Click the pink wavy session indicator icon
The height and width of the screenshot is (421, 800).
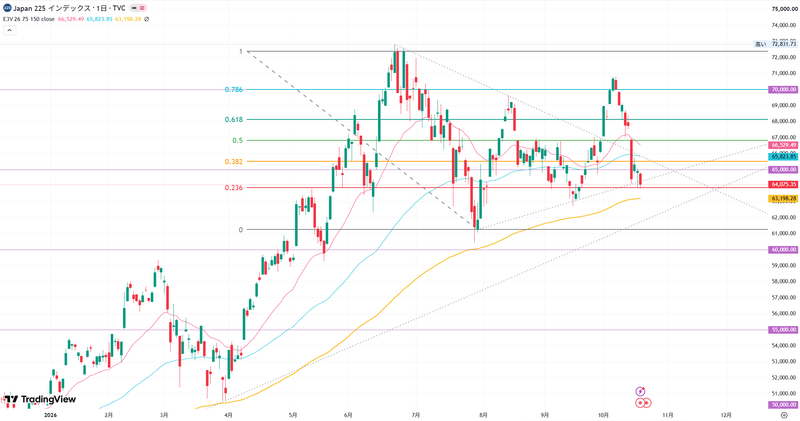pyautogui.click(x=142, y=8)
